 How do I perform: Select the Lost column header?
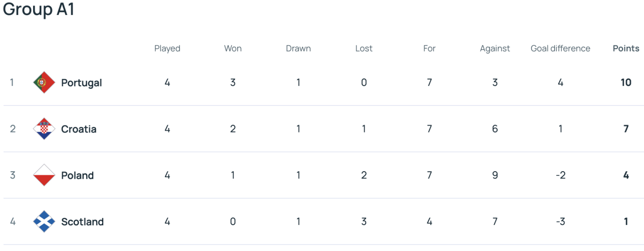(364, 49)
